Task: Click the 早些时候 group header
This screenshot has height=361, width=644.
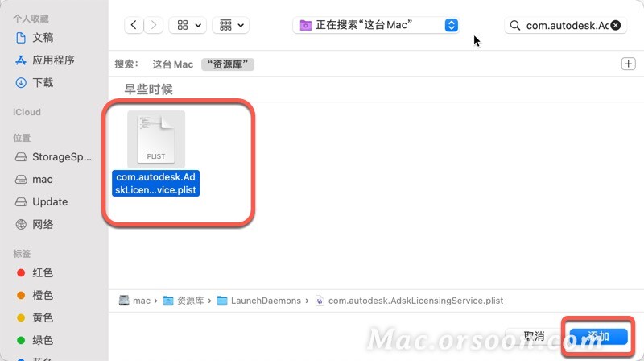Action: 149,89
